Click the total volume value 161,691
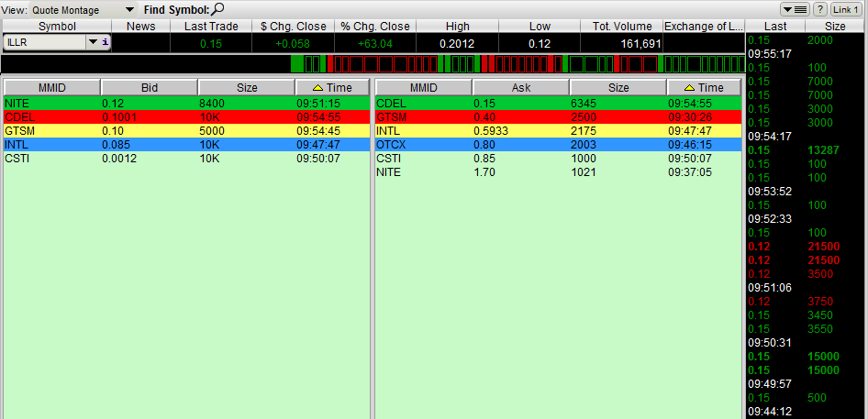The height and width of the screenshot is (419, 868). pos(640,44)
